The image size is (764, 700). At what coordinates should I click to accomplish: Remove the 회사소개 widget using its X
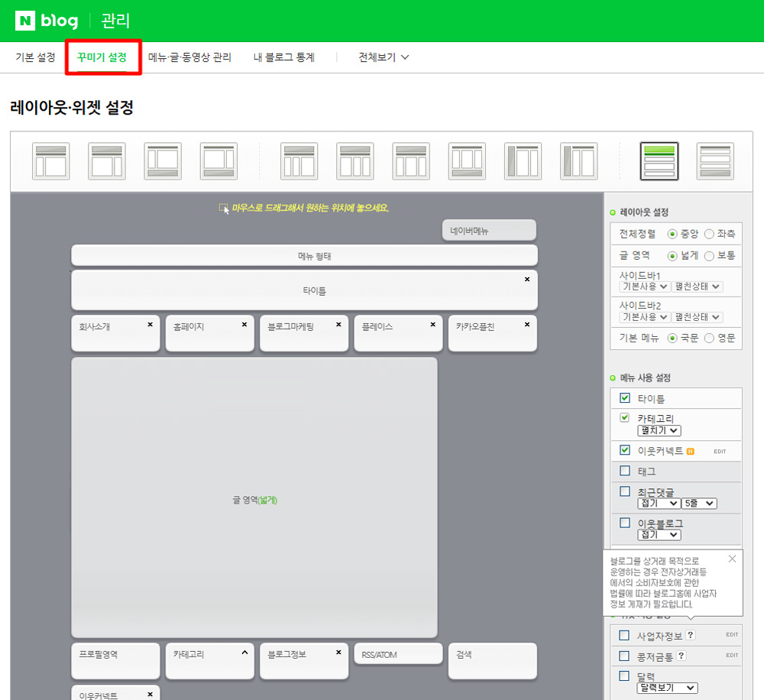click(x=150, y=325)
